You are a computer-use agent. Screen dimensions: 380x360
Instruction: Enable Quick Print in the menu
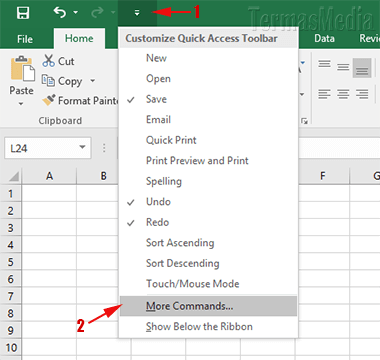click(208, 140)
